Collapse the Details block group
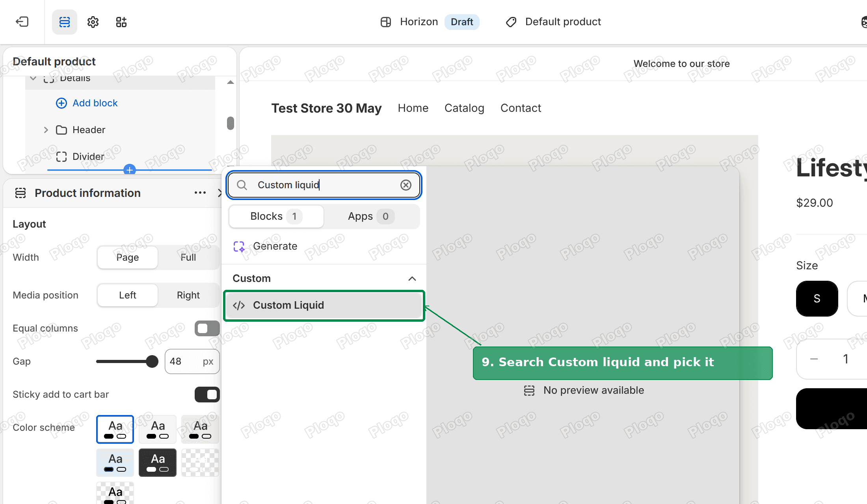867x504 pixels. tap(33, 78)
